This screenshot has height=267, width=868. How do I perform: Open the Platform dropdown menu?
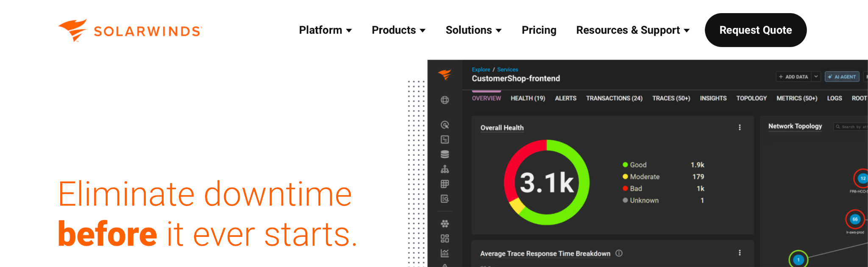[325, 30]
